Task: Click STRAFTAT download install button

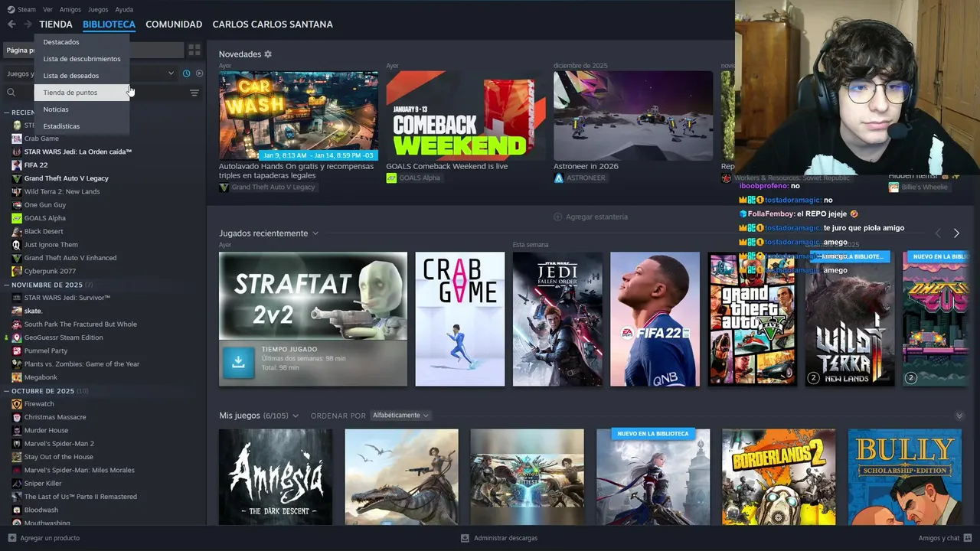Action: point(238,362)
